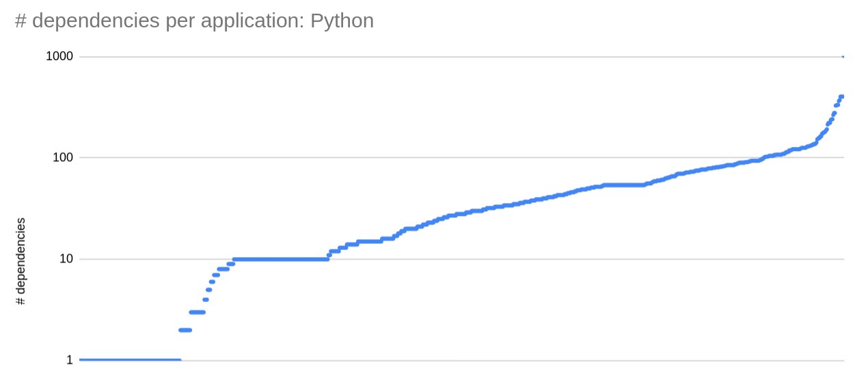
Task: Click the 1000 horizontal gridline
Action: coord(461,57)
